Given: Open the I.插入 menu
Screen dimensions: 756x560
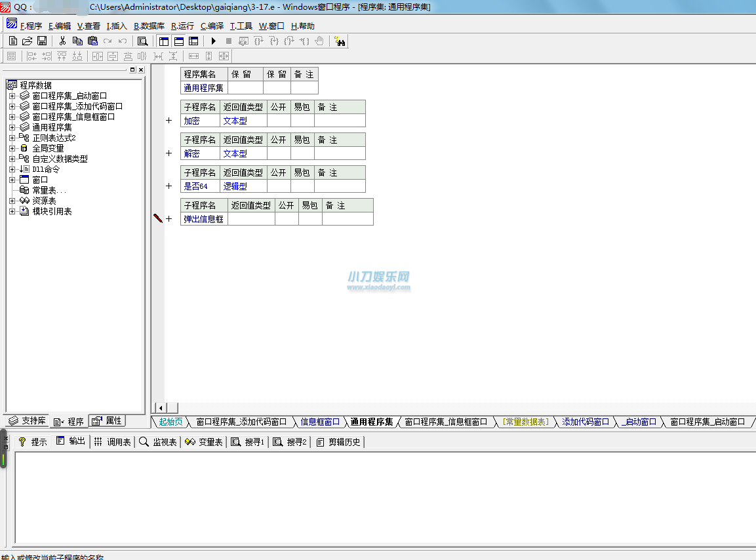Looking at the screenshot, I should 117,26.
